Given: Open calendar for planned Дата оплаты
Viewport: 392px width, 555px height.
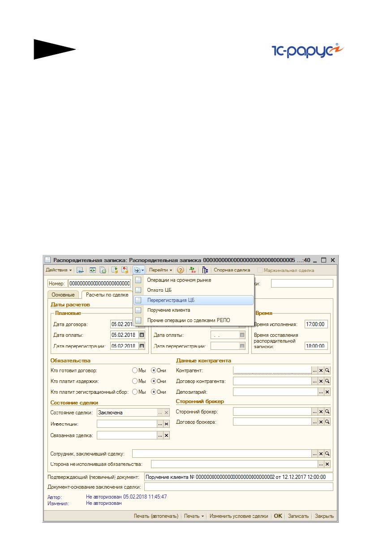Looking at the screenshot, I should (142, 335).
